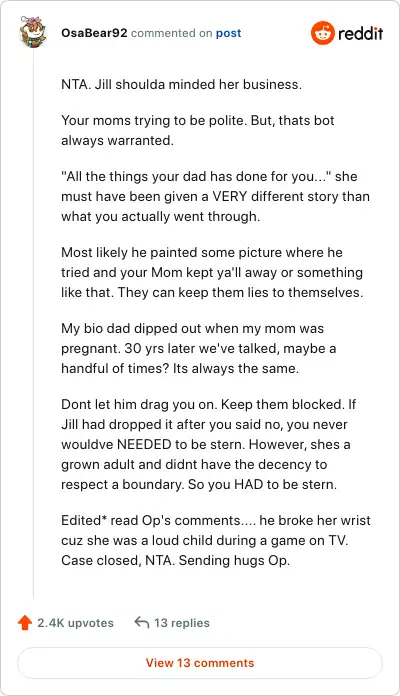Image resolution: width=400 pixels, height=696 pixels.
Task: Click the reddit wordmark text
Action: (x=360, y=33)
